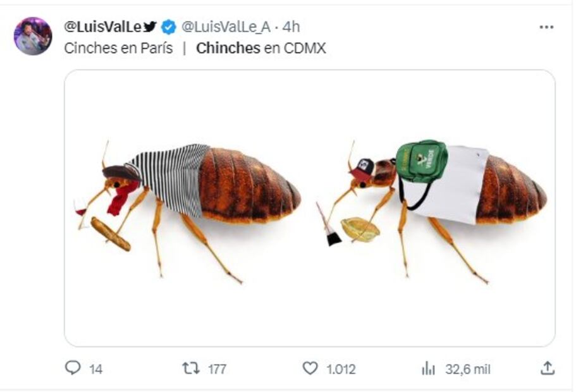Open view analytics via bar chart icon
This screenshot has width=576, height=392.
[x=427, y=365]
